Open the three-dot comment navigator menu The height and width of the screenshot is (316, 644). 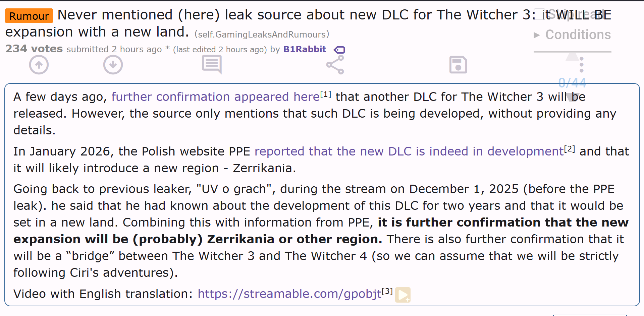tap(582, 65)
